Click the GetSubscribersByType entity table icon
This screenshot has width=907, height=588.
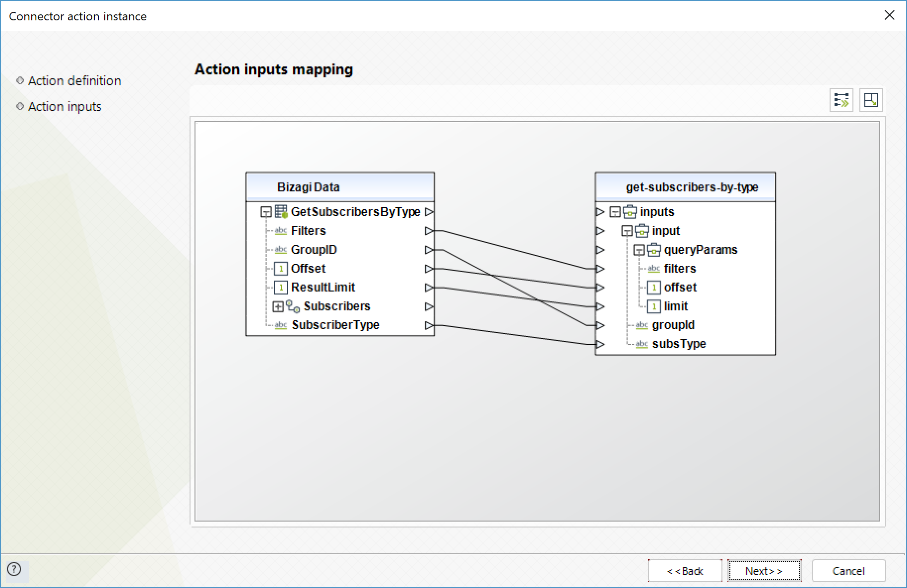coord(281,212)
